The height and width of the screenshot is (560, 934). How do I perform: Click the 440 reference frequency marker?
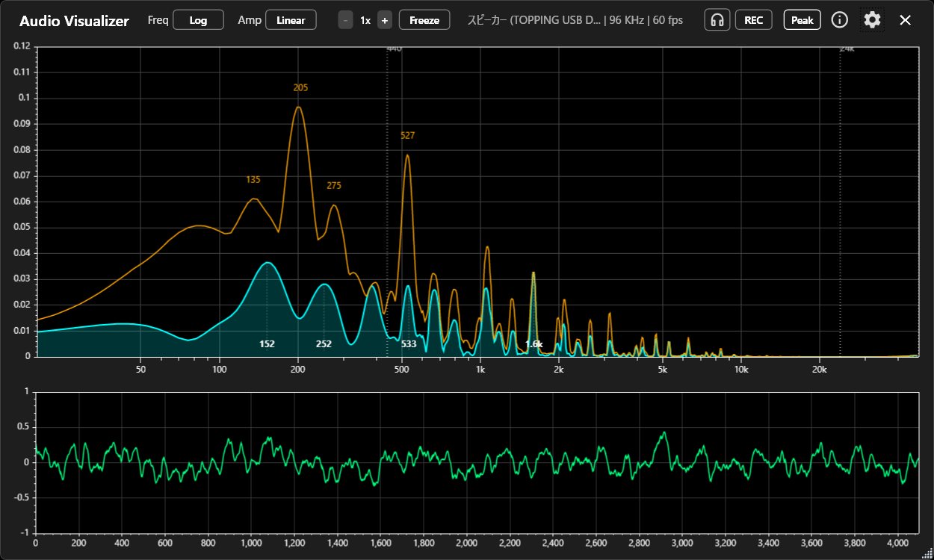394,49
